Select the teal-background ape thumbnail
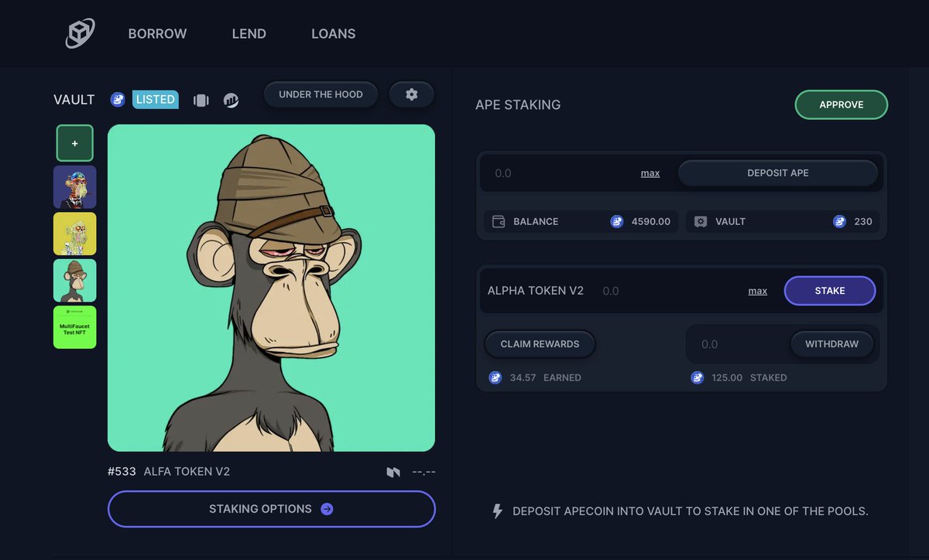The image size is (929, 560). pos(75,281)
